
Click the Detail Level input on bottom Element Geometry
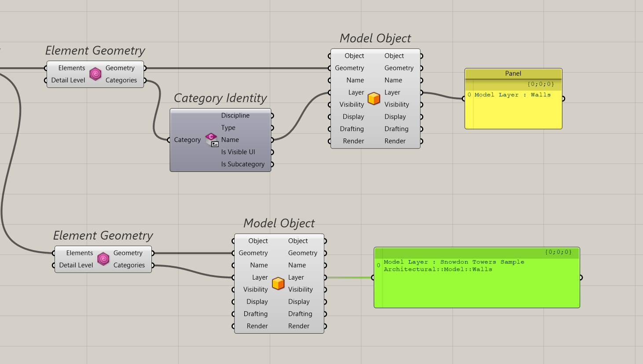pyautogui.click(x=55, y=265)
